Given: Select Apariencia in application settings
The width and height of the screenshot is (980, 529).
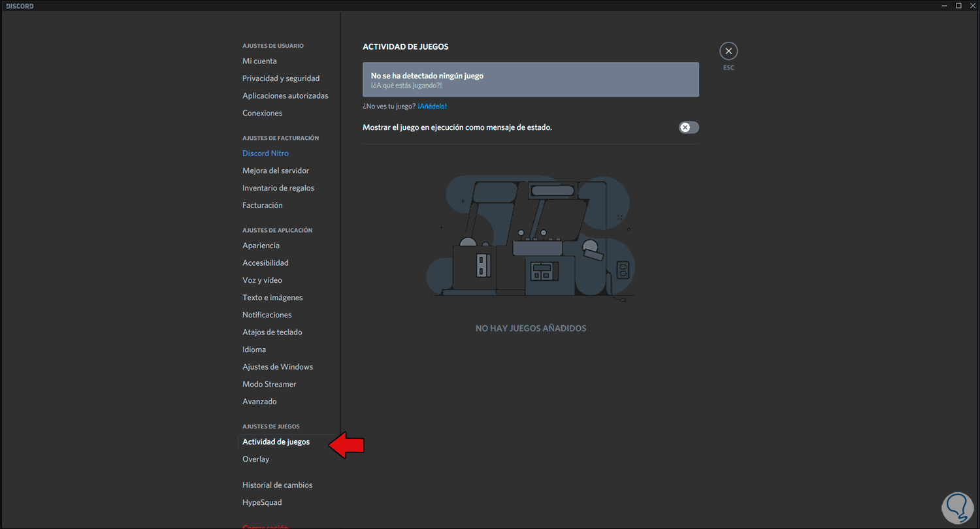Looking at the screenshot, I should point(261,246).
